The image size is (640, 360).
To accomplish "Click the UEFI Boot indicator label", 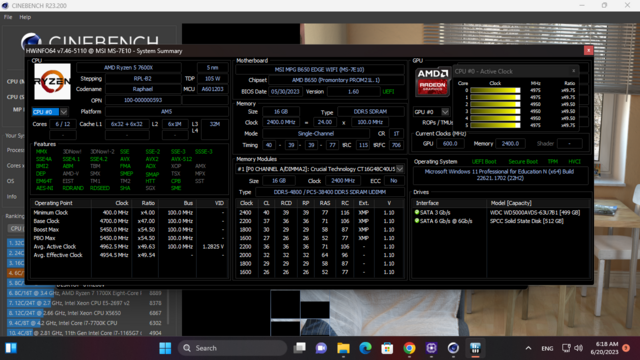I will pos(484,162).
